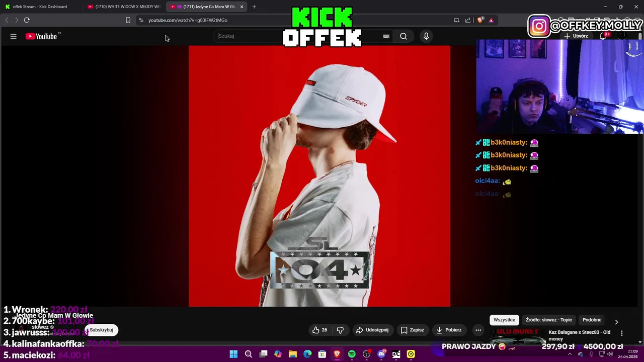Go forward in browser history
The width and height of the screenshot is (644, 362).
tap(16, 20)
